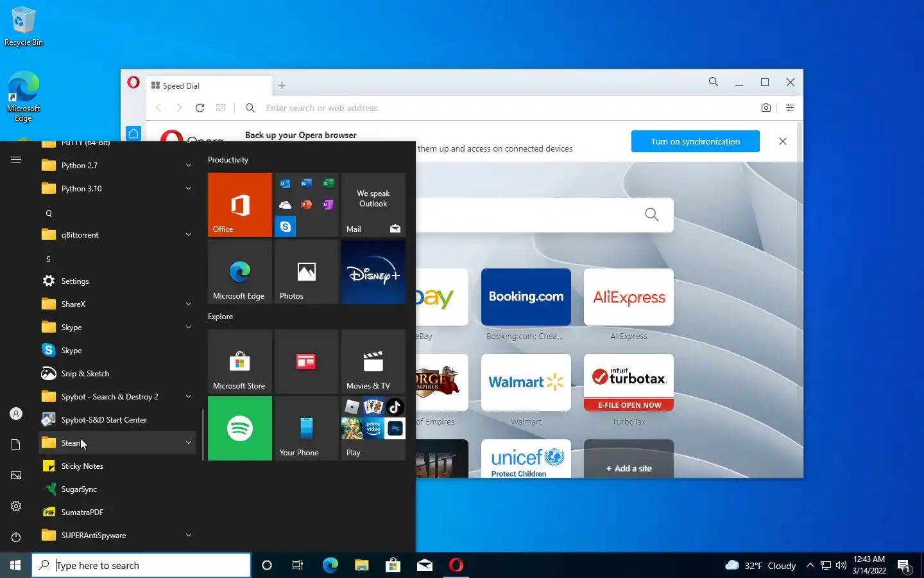Open the Office tile in Start menu

pos(240,205)
